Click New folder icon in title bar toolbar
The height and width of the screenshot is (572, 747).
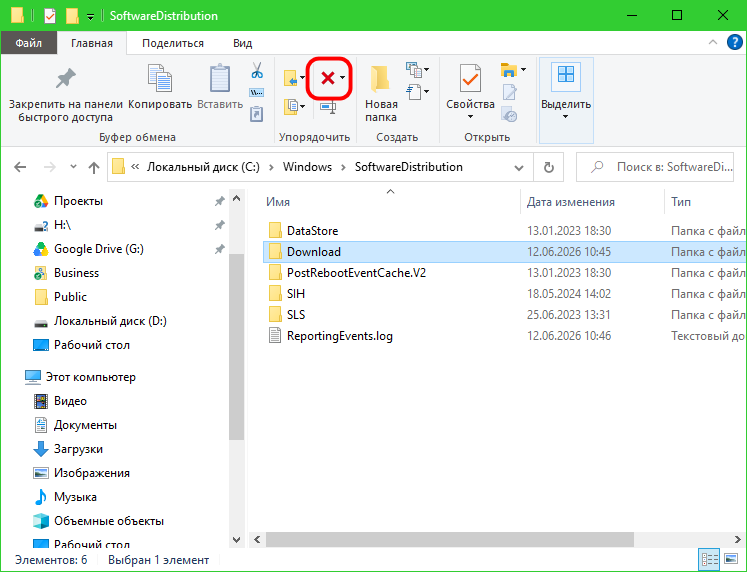click(x=72, y=16)
